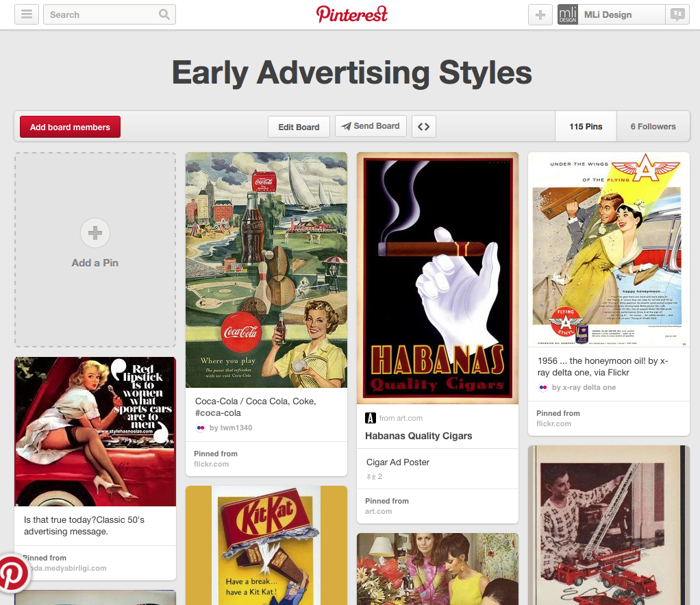Click Edit Board button

point(299,127)
